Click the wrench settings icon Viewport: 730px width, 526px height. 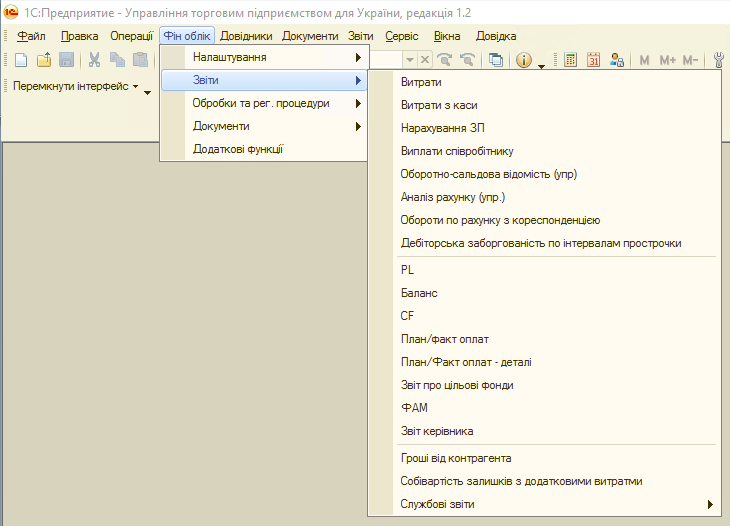719,60
